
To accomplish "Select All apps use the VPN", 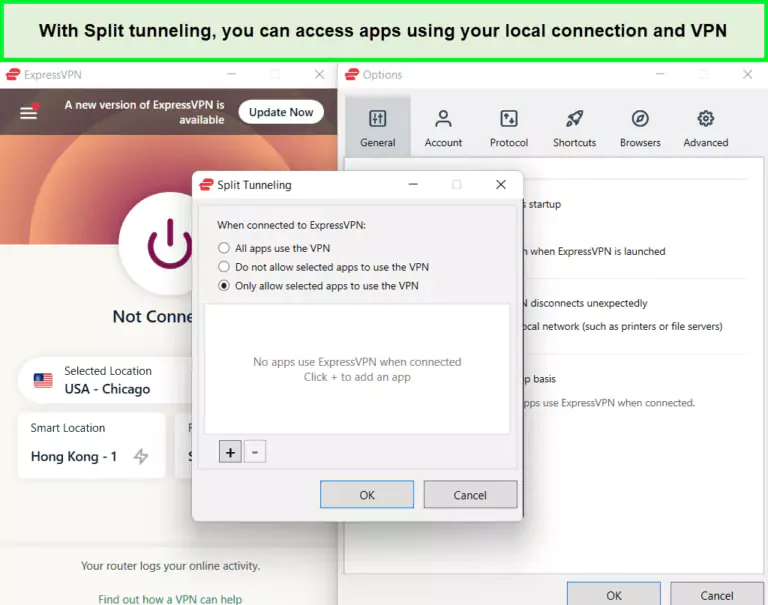I will (274, 248).
